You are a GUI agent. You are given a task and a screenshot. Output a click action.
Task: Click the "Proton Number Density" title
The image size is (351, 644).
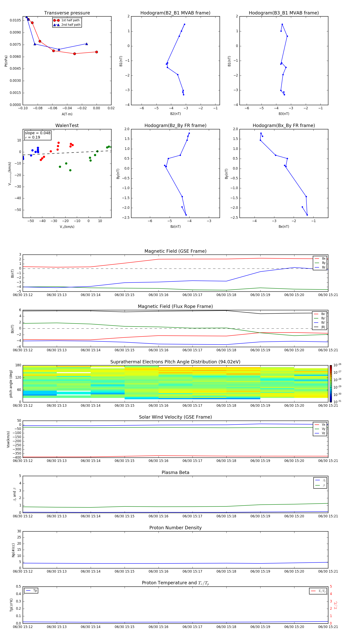coord(175,528)
